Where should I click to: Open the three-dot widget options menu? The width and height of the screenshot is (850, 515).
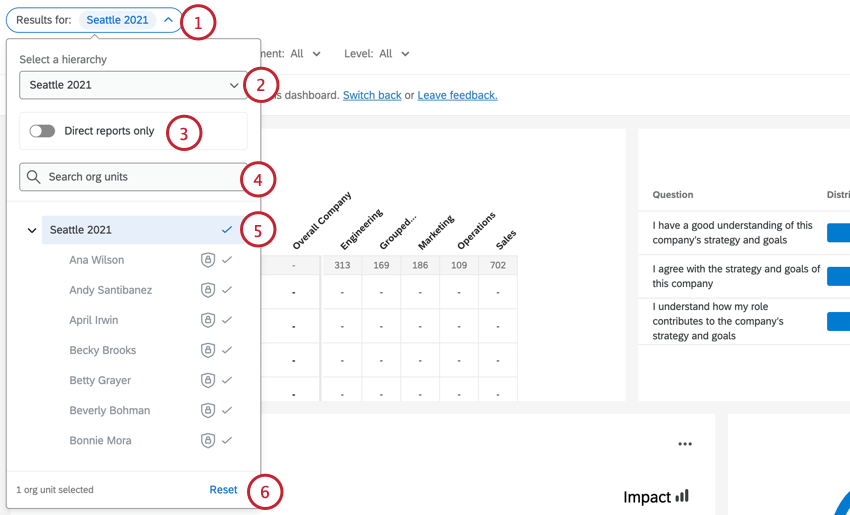(685, 444)
